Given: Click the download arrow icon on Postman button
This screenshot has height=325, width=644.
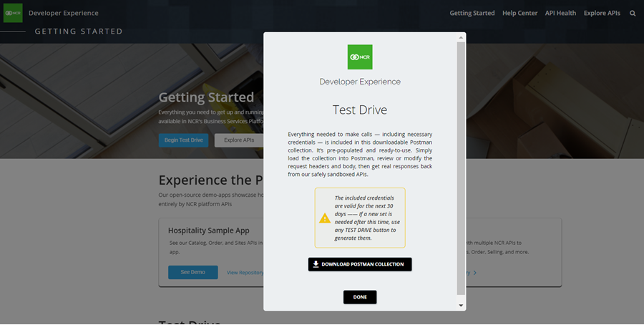Looking at the screenshot, I should pos(316,264).
